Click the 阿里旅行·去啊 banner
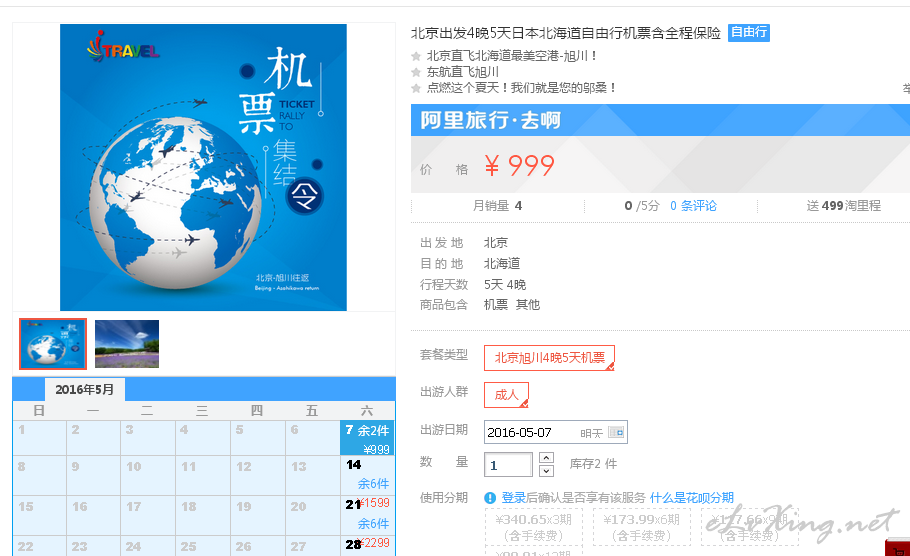The width and height of the screenshot is (910, 556). pyautogui.click(x=660, y=120)
